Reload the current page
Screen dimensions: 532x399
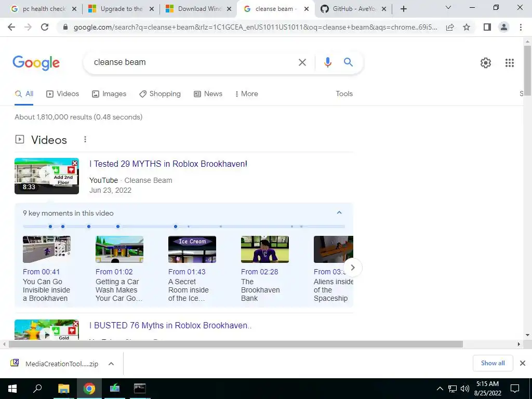coord(45,27)
